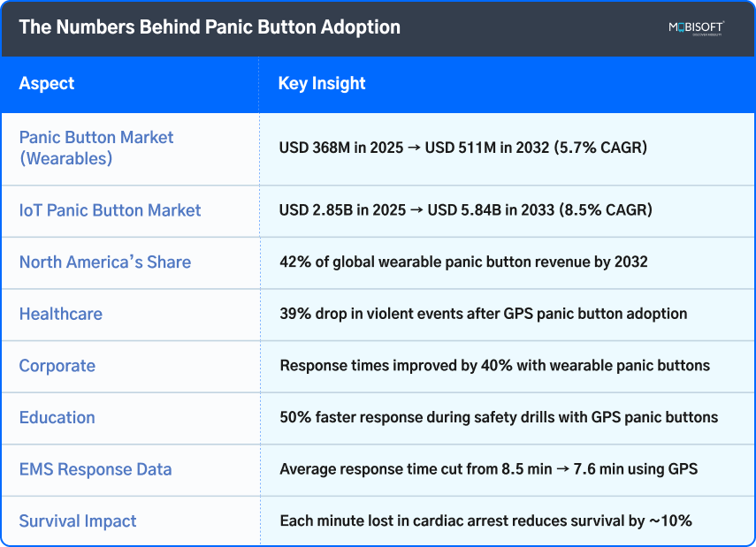
Task: Click the Education row label
Action: pyautogui.click(x=57, y=417)
